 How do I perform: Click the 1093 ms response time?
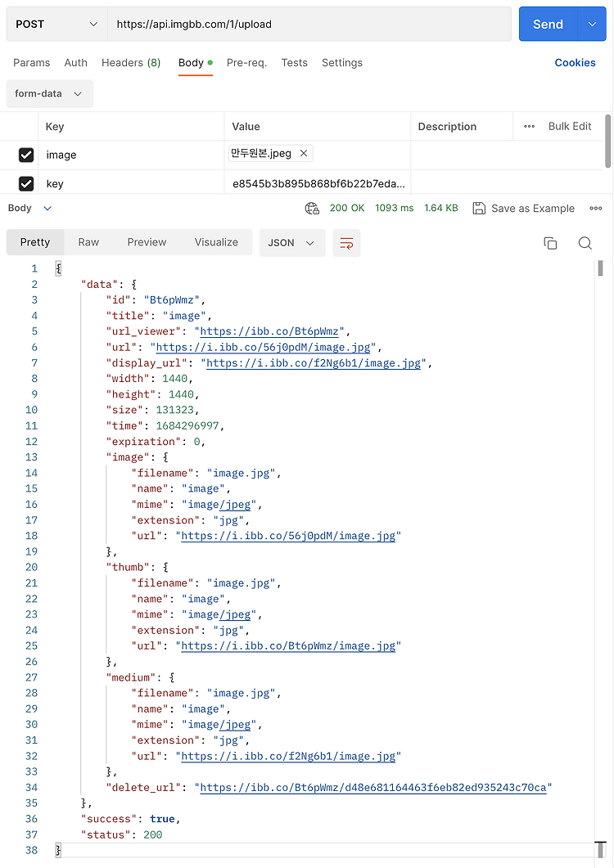click(394, 208)
